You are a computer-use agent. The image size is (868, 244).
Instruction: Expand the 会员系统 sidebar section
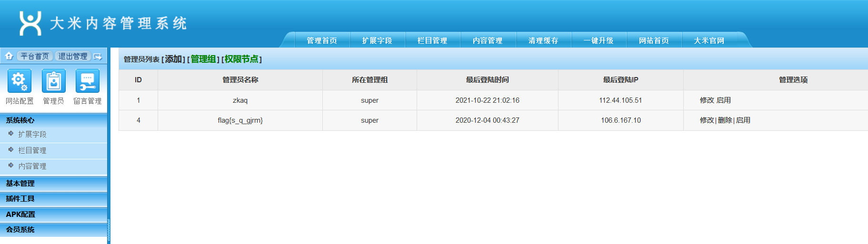[x=53, y=230]
